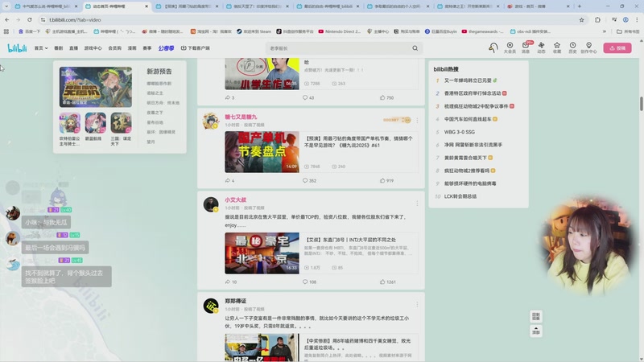
Task: Open comments showing 43 replies
Action: point(308,97)
